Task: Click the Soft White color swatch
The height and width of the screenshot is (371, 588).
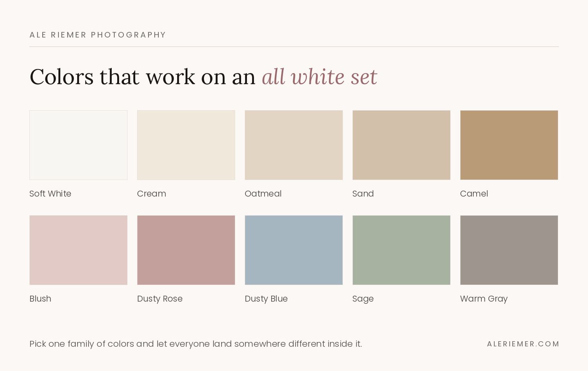Action: tap(78, 145)
